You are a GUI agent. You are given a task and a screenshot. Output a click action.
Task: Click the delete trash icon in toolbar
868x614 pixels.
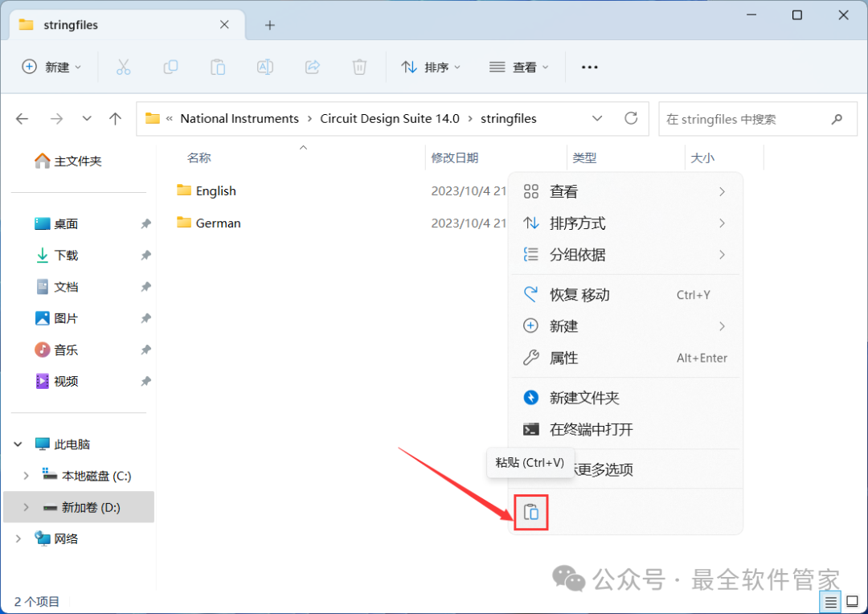point(359,68)
